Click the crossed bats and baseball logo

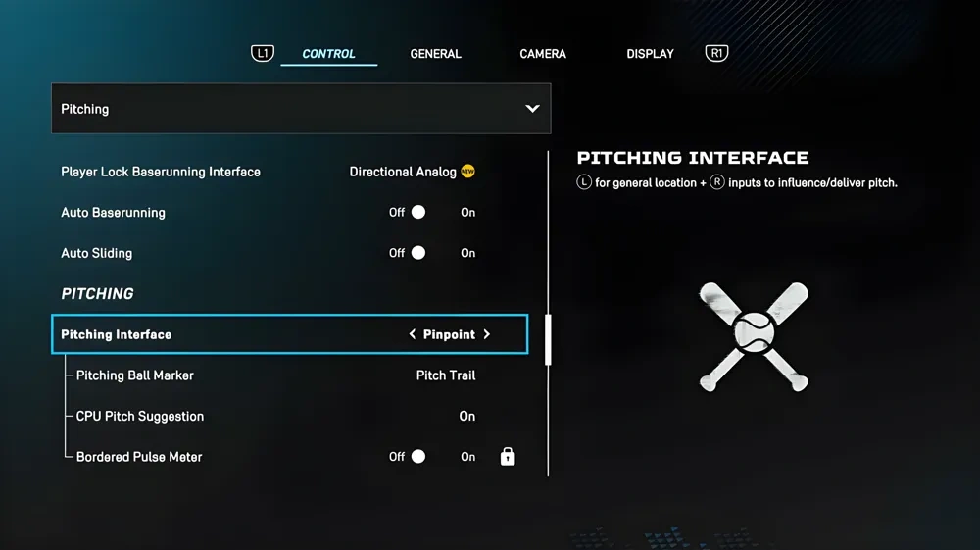tap(754, 336)
